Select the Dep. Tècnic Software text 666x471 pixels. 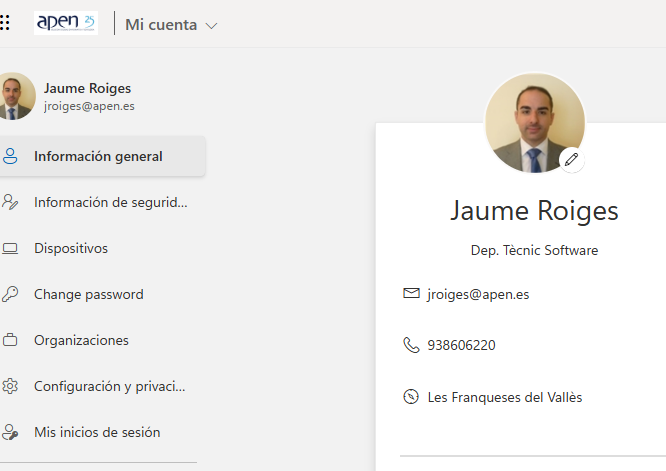point(534,250)
